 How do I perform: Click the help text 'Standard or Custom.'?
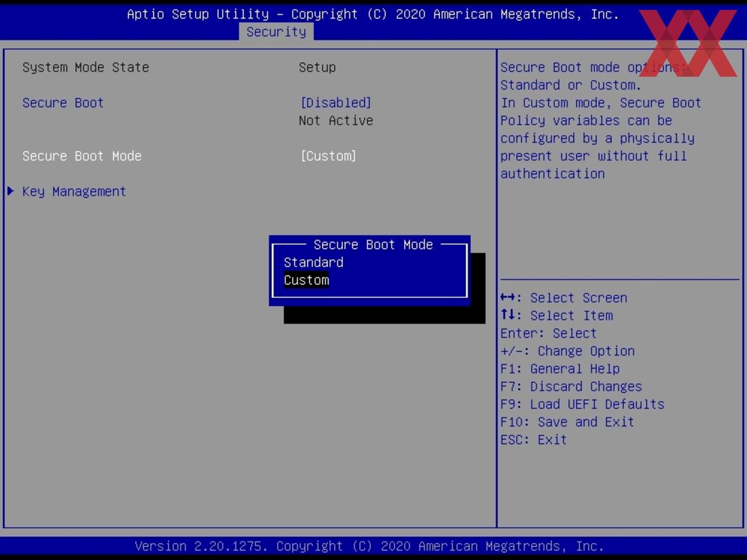point(571,85)
